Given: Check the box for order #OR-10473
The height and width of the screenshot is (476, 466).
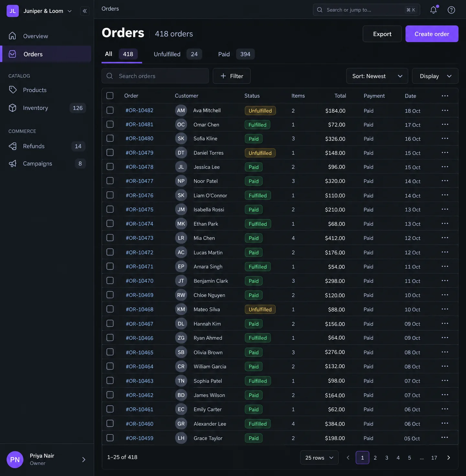Looking at the screenshot, I should pos(110,238).
